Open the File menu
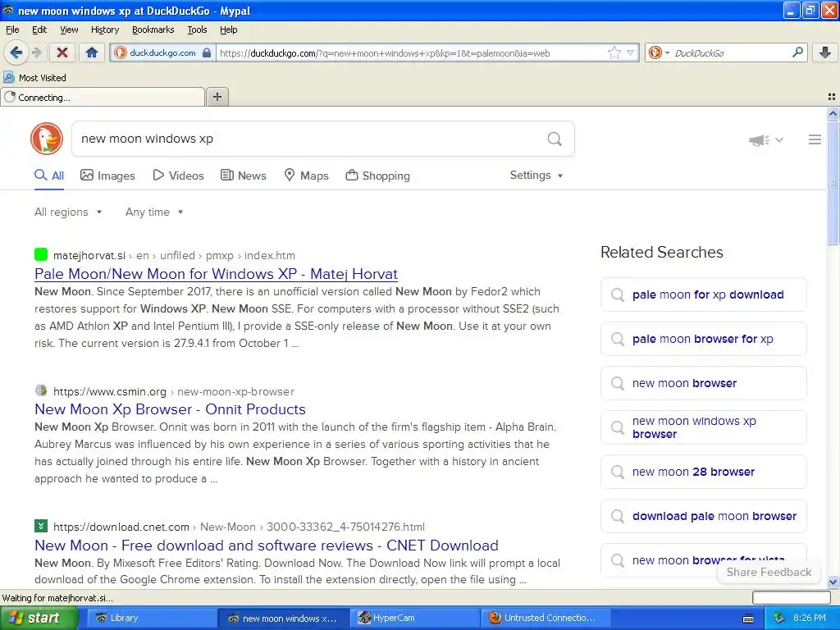The height and width of the screenshot is (630, 840). pos(12,30)
